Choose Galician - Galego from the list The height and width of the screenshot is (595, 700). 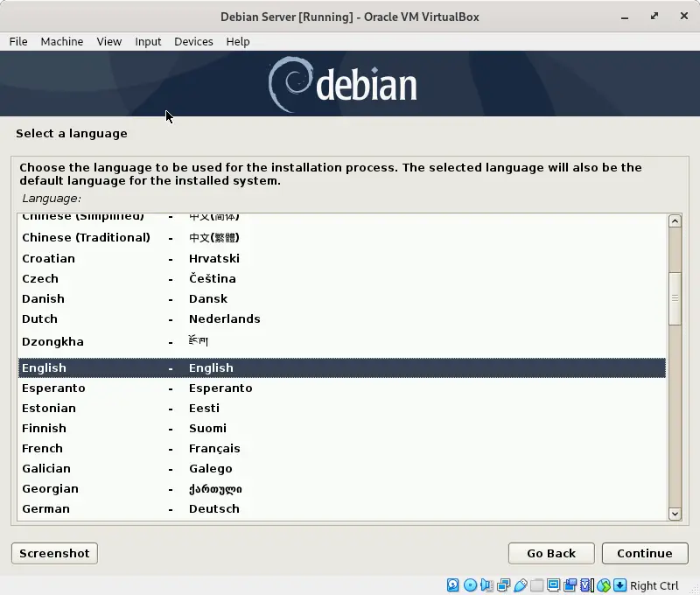click(342, 468)
